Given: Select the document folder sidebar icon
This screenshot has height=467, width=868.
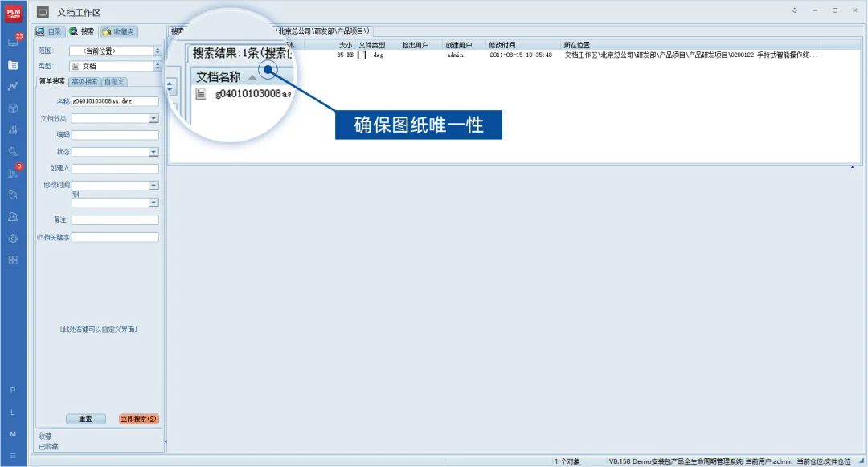Looking at the screenshot, I should click(x=13, y=64).
